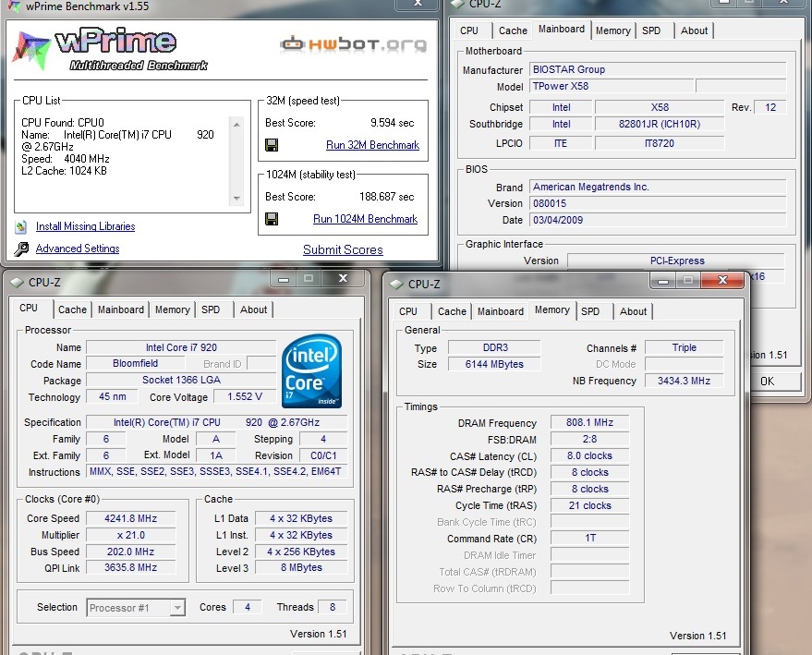The width and height of the screenshot is (812, 655).
Task: Click the 1024M best score 188.687 sec
Action: [387, 197]
